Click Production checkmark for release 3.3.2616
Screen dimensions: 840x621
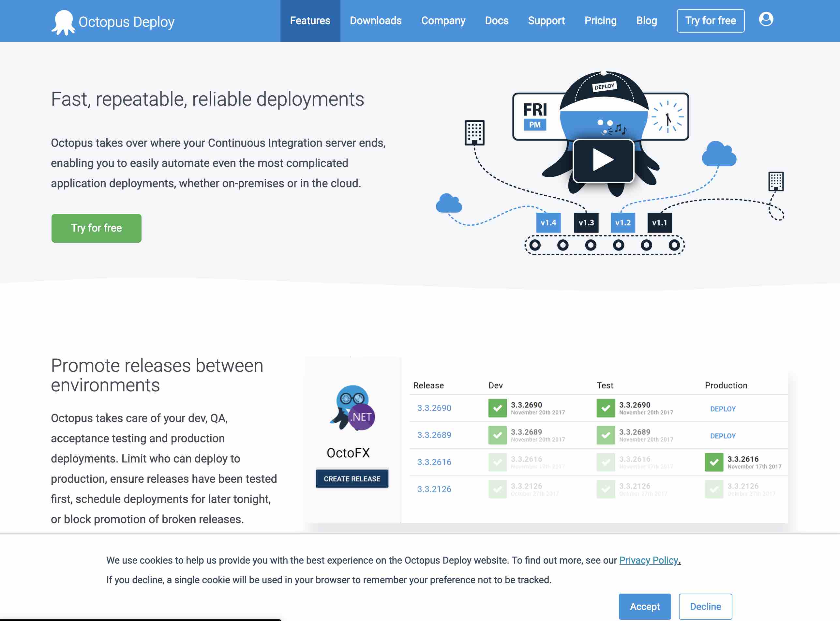[714, 462]
